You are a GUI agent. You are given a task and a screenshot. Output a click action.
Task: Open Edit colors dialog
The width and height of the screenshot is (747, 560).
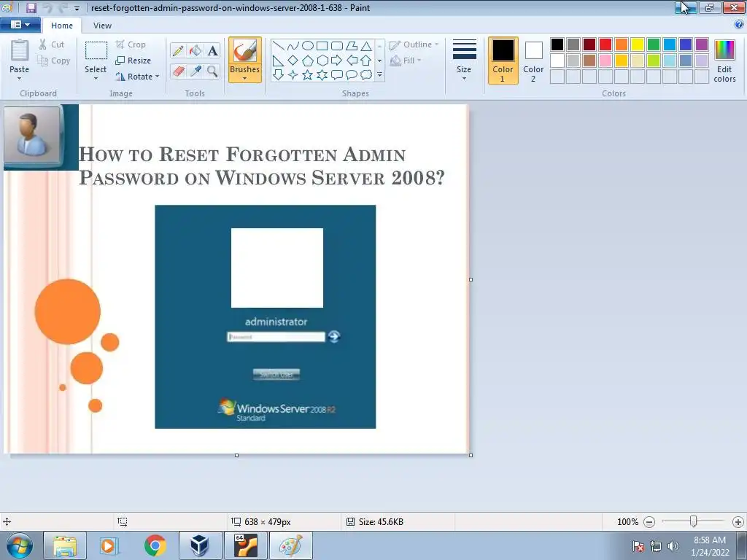[x=724, y=61]
